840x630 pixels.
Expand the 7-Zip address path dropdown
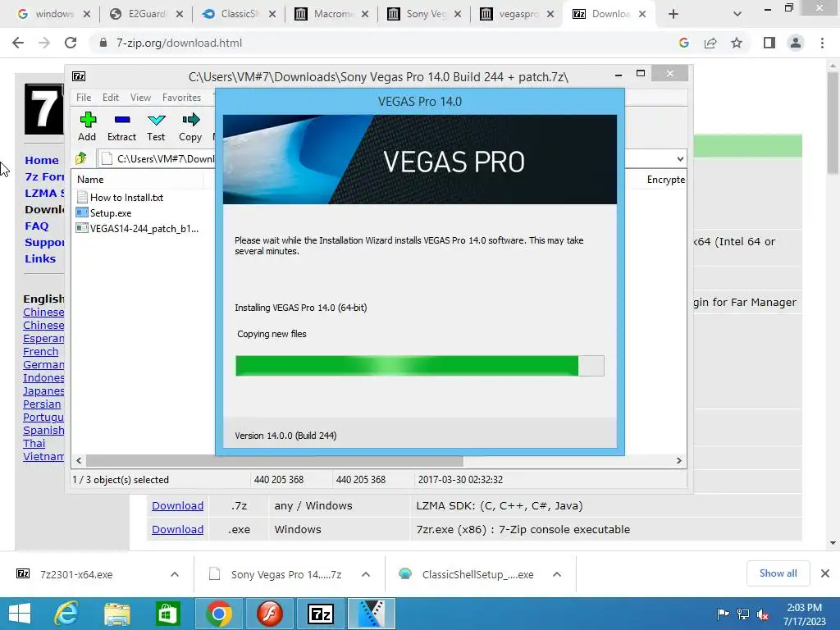point(680,159)
